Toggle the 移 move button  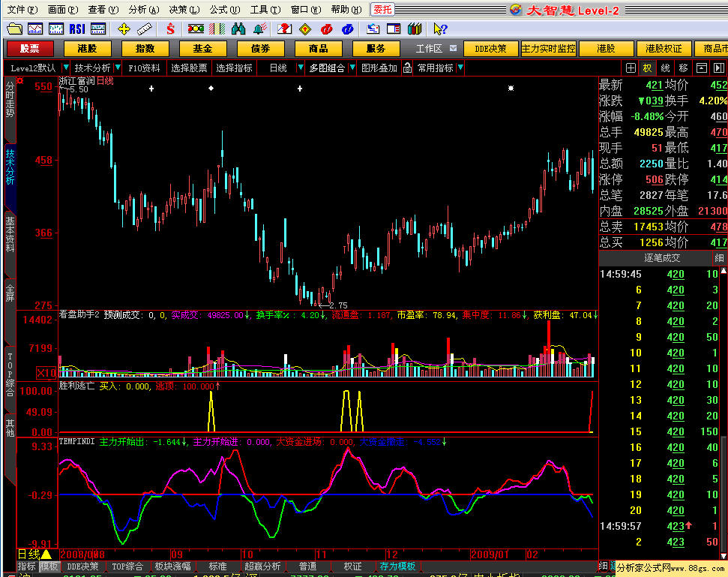pyautogui.click(x=684, y=68)
